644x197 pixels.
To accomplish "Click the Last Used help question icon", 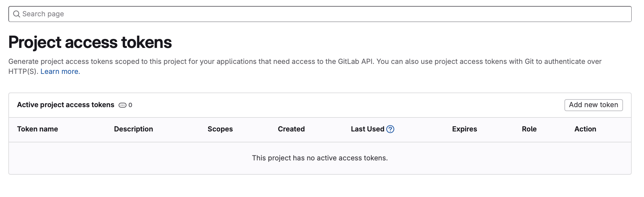I will (x=390, y=129).
